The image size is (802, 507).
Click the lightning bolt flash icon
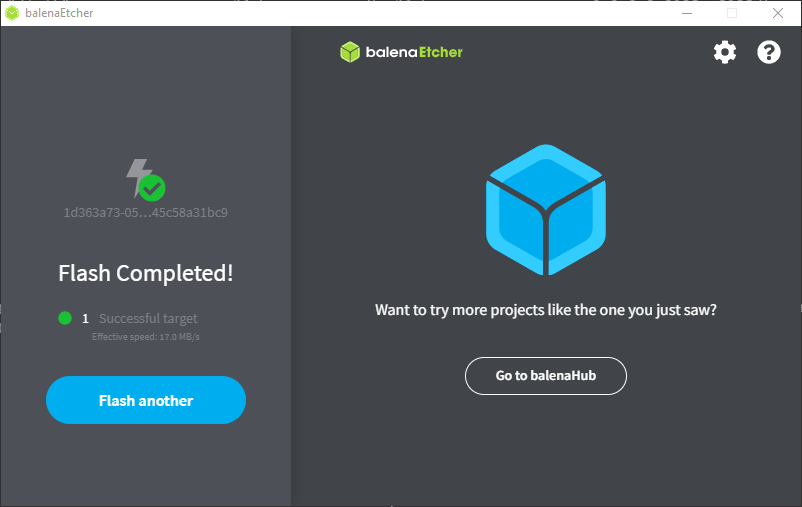point(137,177)
